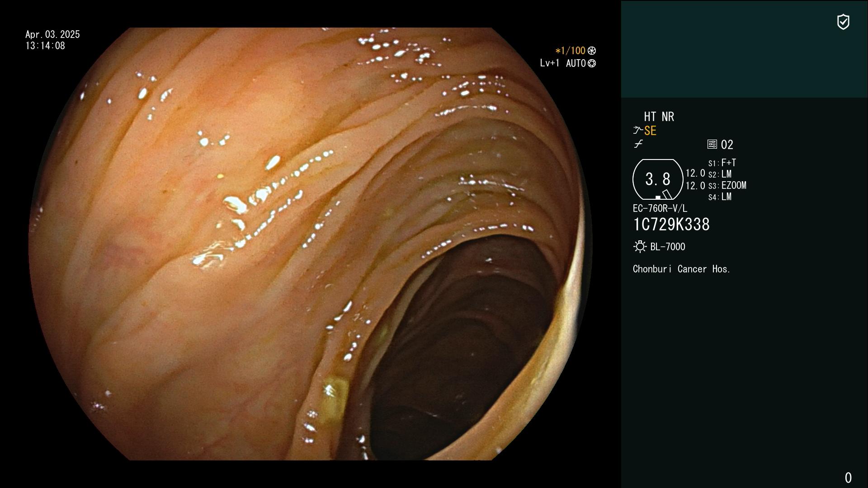Screen dimensions: 868x488
Task: Click the shutter speed icon beside *1/100
Action: [592, 51]
